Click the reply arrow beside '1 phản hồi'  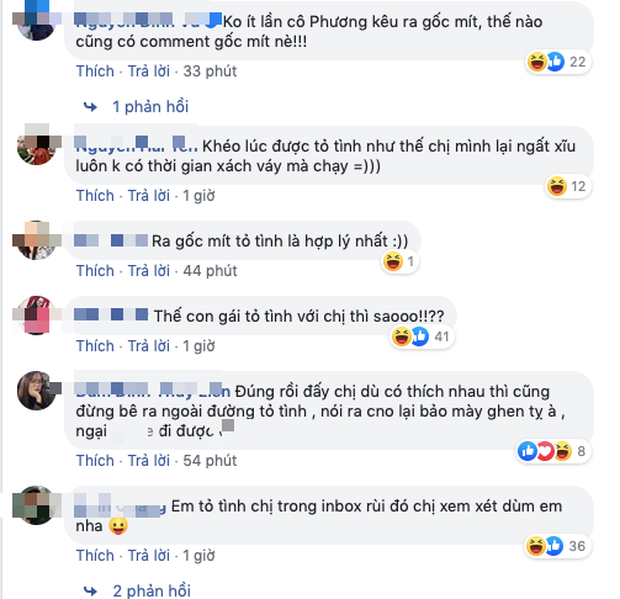point(91,107)
